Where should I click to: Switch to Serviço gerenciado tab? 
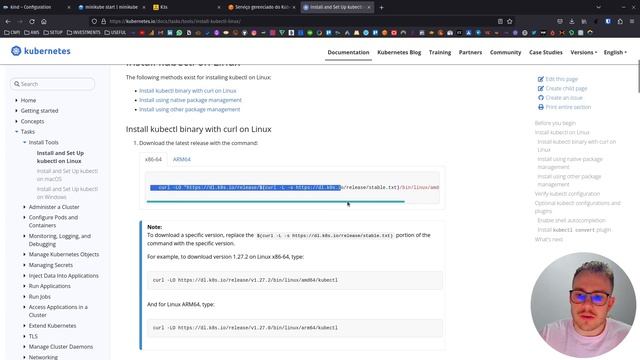[261, 7]
